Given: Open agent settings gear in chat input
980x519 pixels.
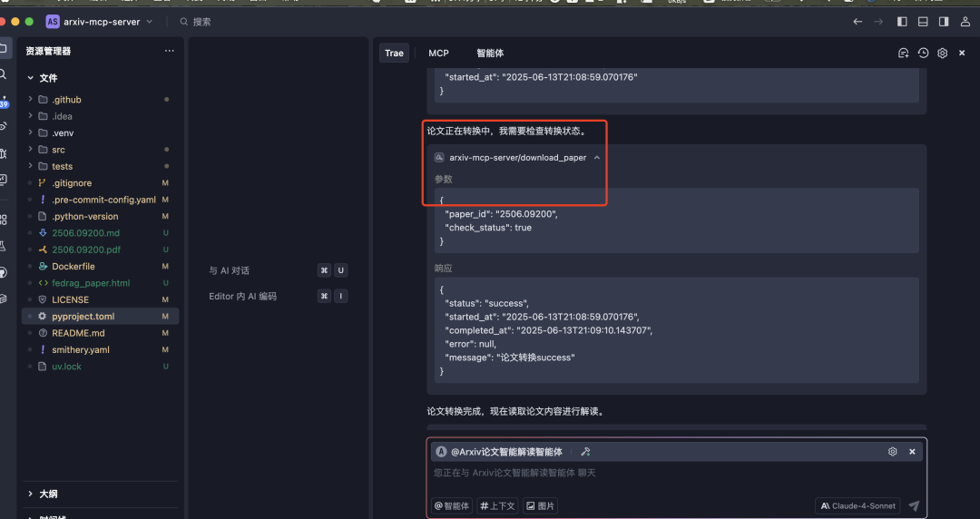Looking at the screenshot, I should [x=893, y=452].
